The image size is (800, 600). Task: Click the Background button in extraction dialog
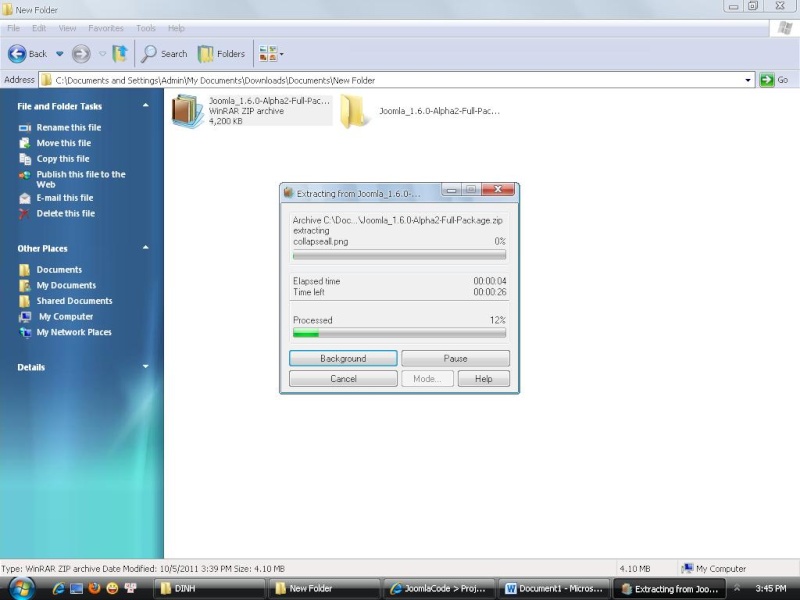pos(343,359)
